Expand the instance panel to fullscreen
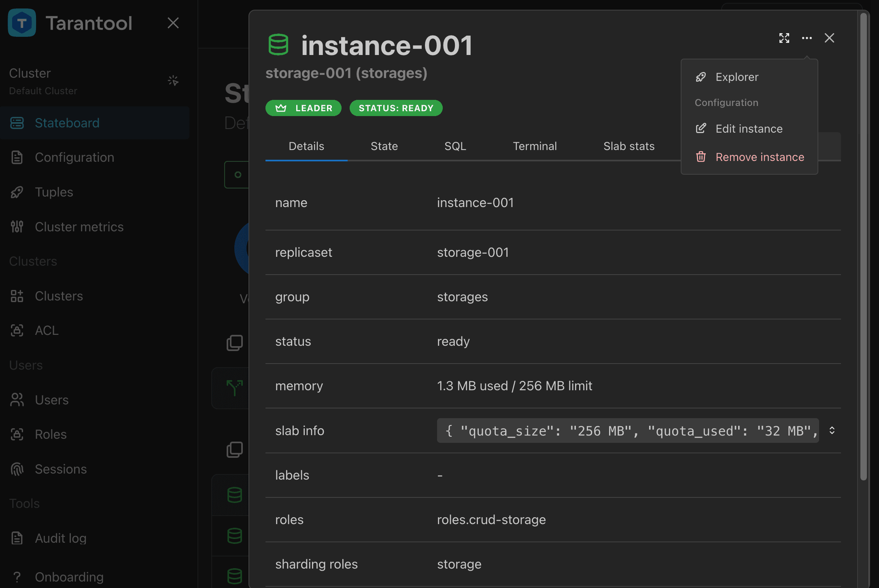The height and width of the screenshot is (588, 879). click(784, 38)
